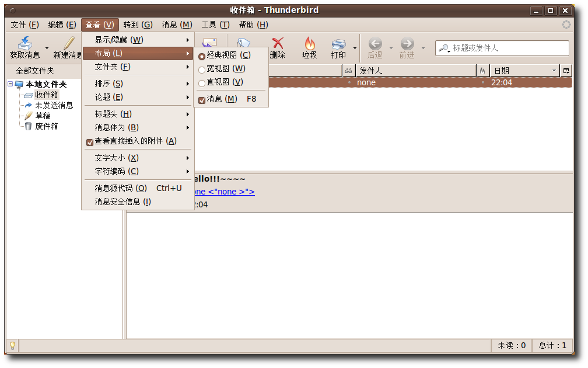Click the unsent messages (未发送消息) arrow icon

coord(29,105)
